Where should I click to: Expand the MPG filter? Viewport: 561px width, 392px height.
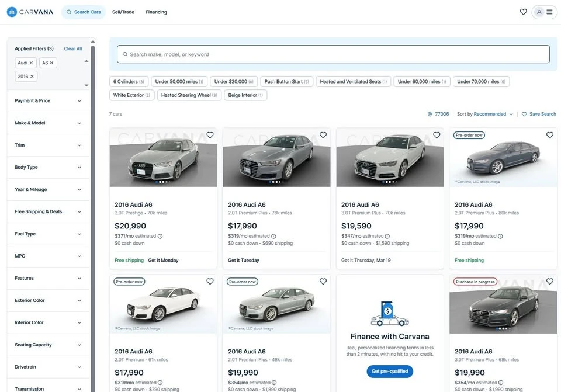[49, 256]
